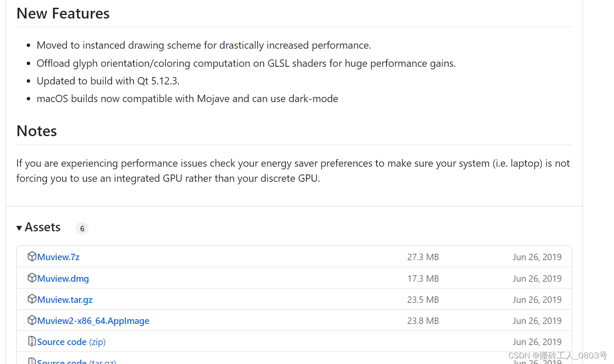This screenshot has width=614, height=364.
Task: Download Source code (zip)
Action: click(x=71, y=342)
